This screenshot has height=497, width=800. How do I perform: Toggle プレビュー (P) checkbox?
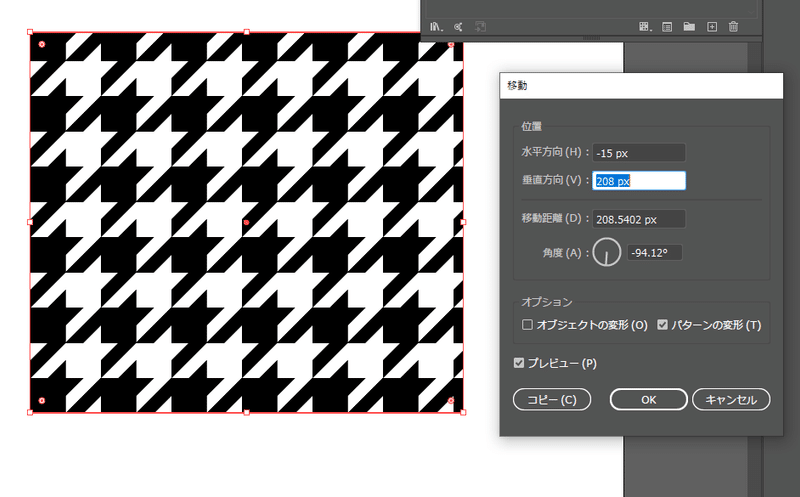tap(519, 363)
